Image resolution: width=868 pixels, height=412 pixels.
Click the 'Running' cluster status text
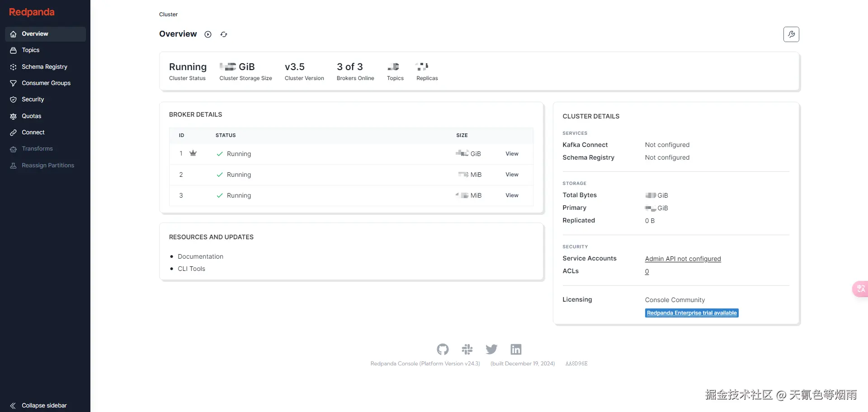[188, 67]
